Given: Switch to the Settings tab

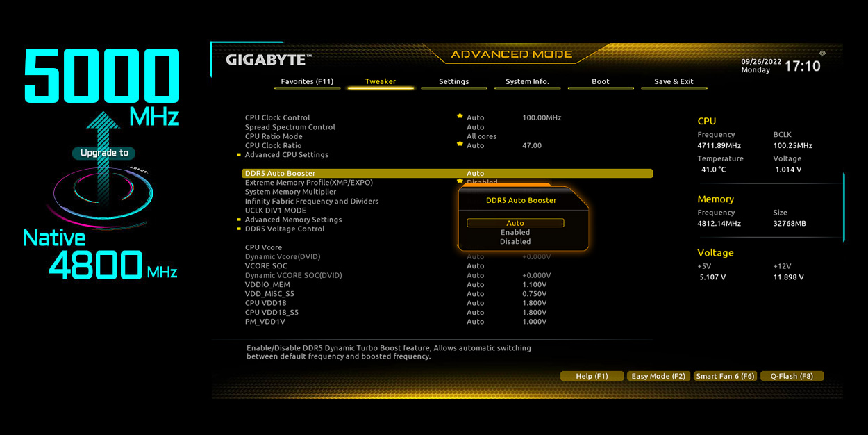Looking at the screenshot, I should click(453, 82).
